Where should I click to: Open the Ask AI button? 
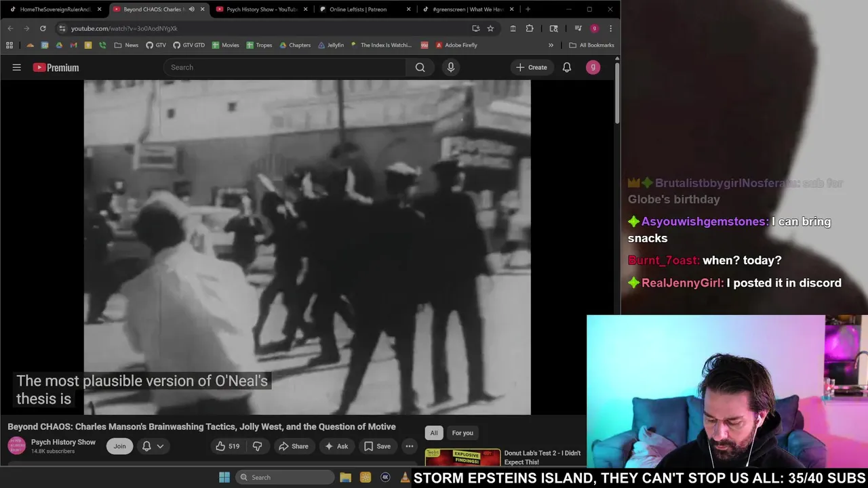[336, 446]
